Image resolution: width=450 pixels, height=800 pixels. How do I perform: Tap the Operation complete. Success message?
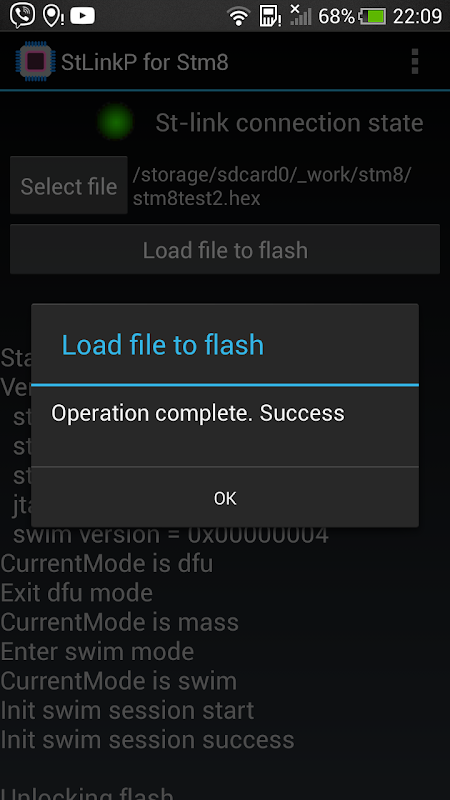point(198,413)
